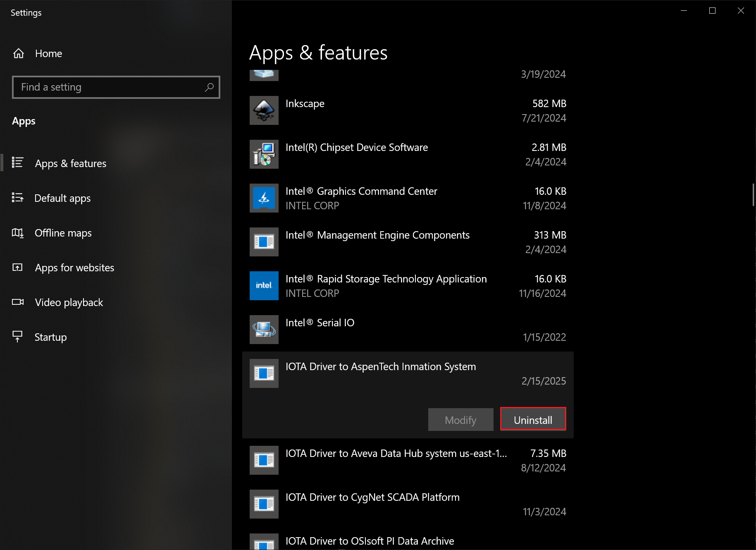The height and width of the screenshot is (550, 756).
Task: Select IOTA Driver to Aveva Data Hub entry
Action: 408,460
